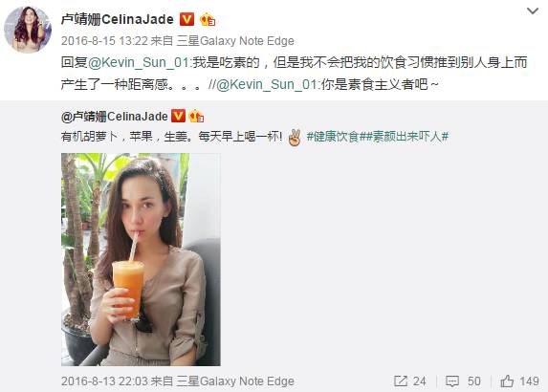Click the orange V verified badge beside top username

click(x=186, y=19)
